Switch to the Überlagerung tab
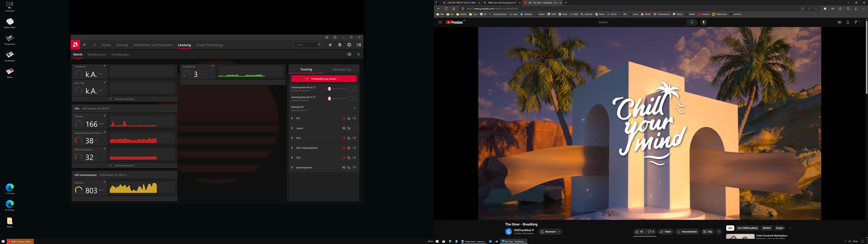 [341, 69]
